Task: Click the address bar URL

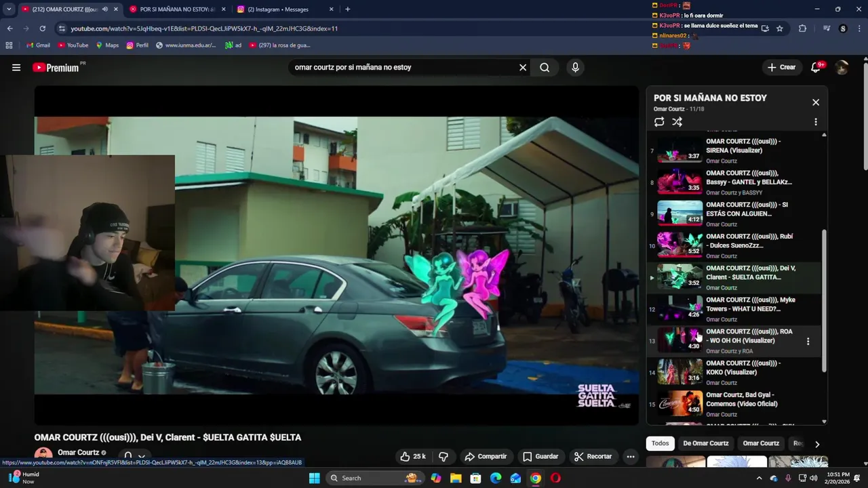Action: pos(204,28)
